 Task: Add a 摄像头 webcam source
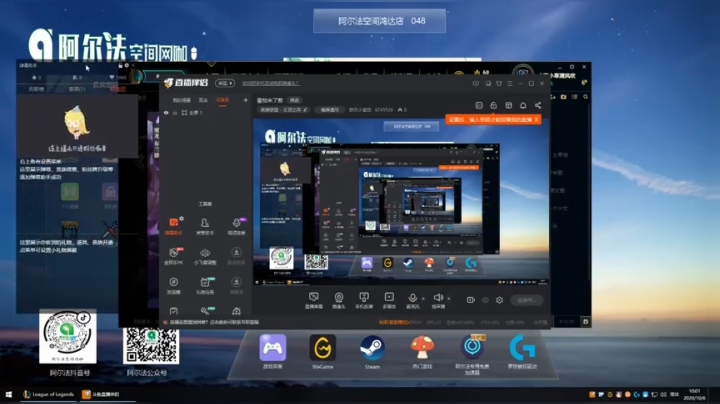tap(339, 300)
